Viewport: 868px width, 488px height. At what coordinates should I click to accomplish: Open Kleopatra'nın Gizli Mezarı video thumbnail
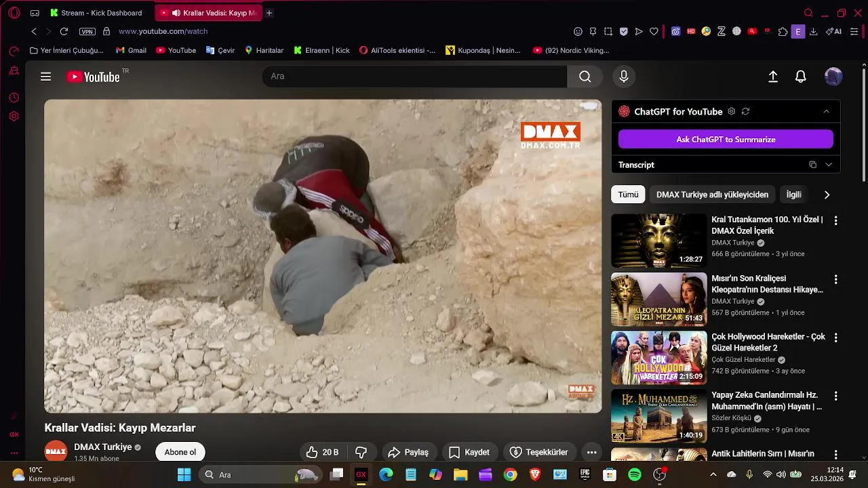tap(658, 300)
